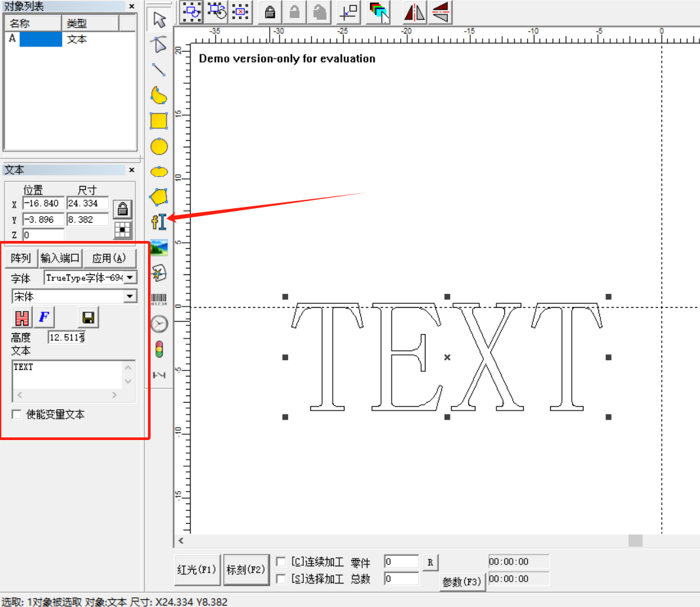The image size is (700, 607).
Task: Click the 类型 column header
Action: click(90, 23)
